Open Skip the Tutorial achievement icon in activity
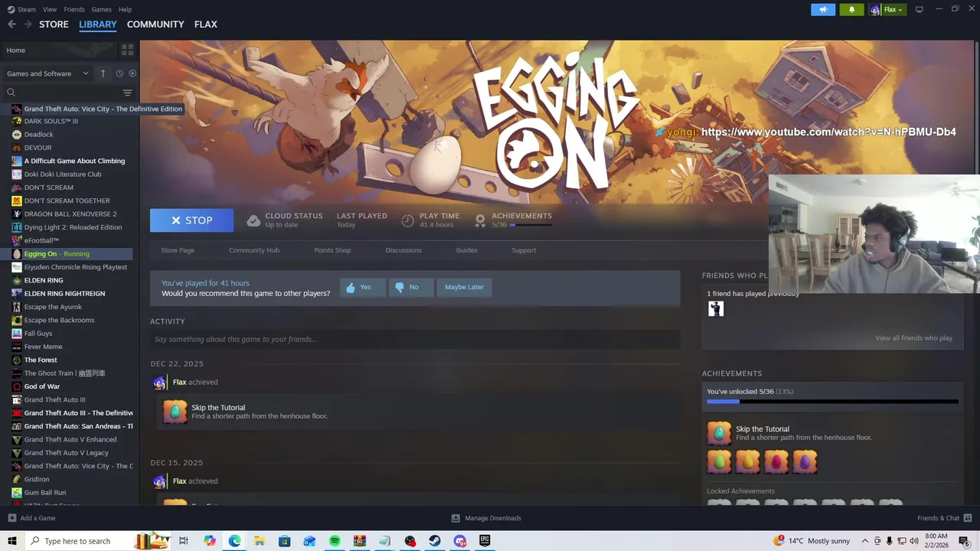980x551 pixels. click(175, 412)
